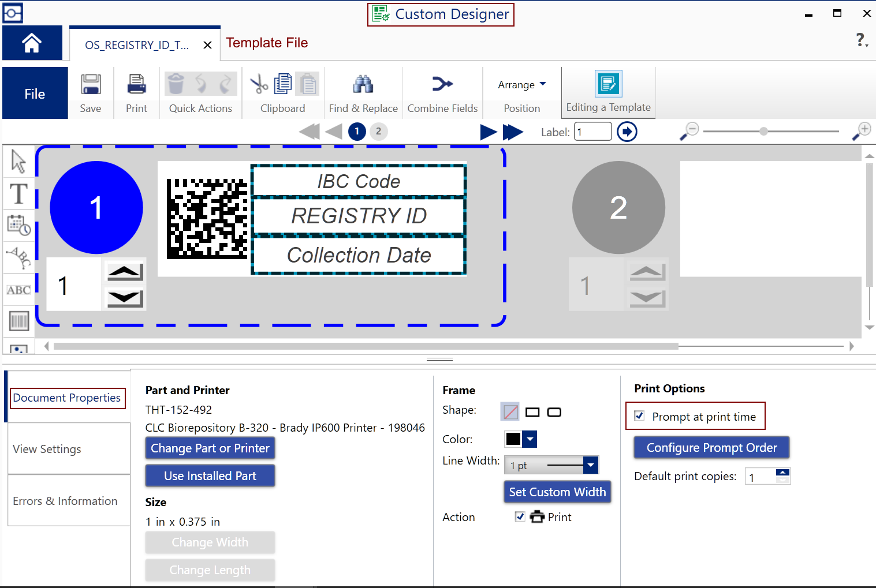Toggle the Print action checkbox
This screenshot has height=588, width=876.
coord(520,516)
